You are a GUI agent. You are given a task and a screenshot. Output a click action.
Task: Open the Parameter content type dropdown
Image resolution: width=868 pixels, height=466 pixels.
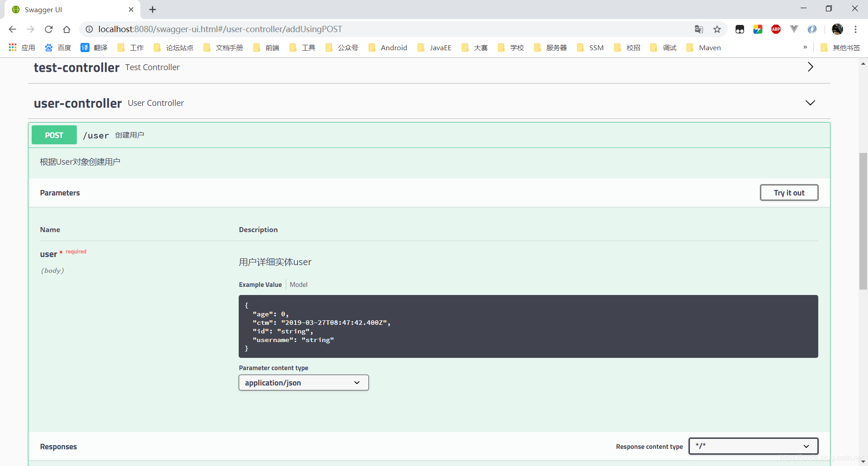303,382
